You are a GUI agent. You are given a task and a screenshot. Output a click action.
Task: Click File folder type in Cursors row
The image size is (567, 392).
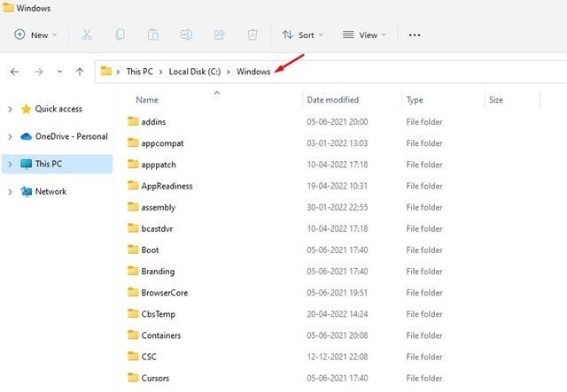[x=424, y=378]
